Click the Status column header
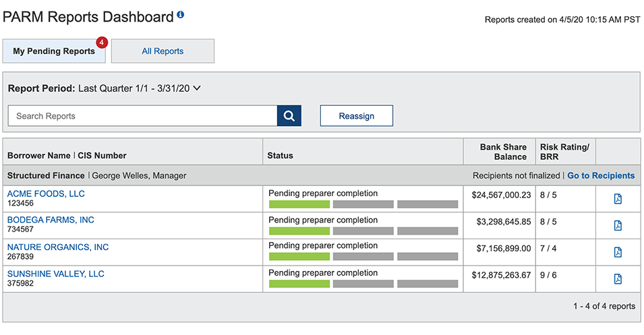Viewport: 644px width, 335px height. click(x=281, y=156)
